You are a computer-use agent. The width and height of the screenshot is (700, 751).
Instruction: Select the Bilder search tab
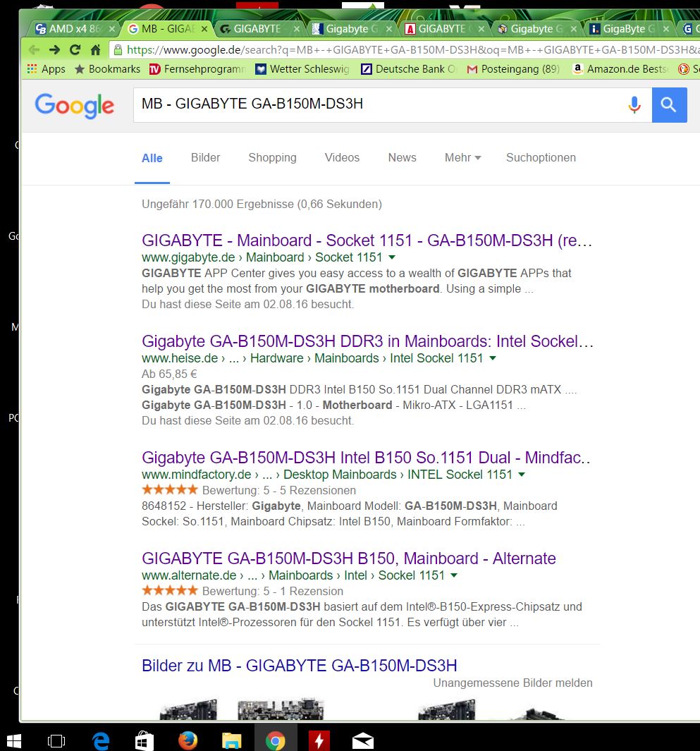tap(205, 157)
